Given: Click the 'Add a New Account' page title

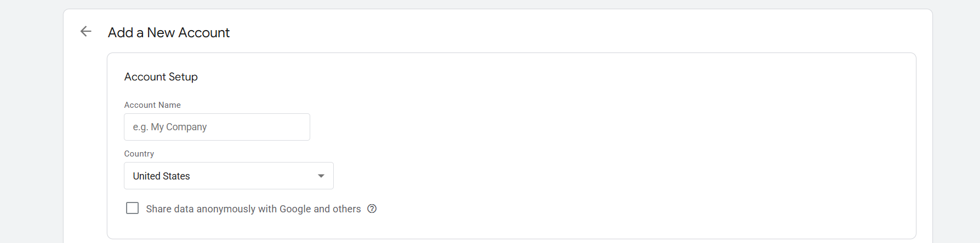Looking at the screenshot, I should pyautogui.click(x=168, y=33).
